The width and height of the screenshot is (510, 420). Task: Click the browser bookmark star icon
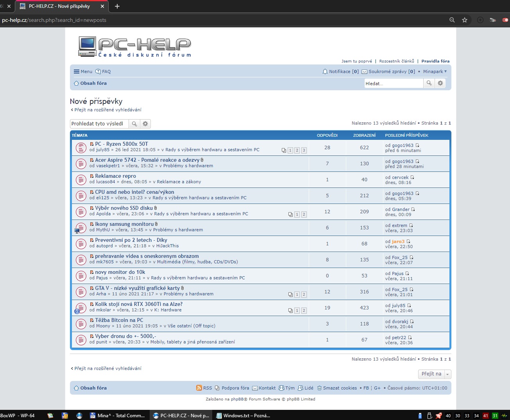[x=465, y=20]
